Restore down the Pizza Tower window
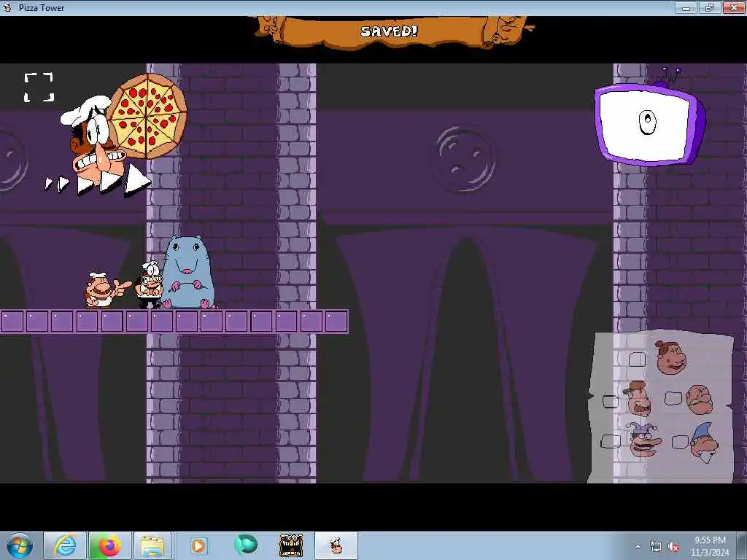The width and height of the screenshot is (747, 560). [x=710, y=7]
